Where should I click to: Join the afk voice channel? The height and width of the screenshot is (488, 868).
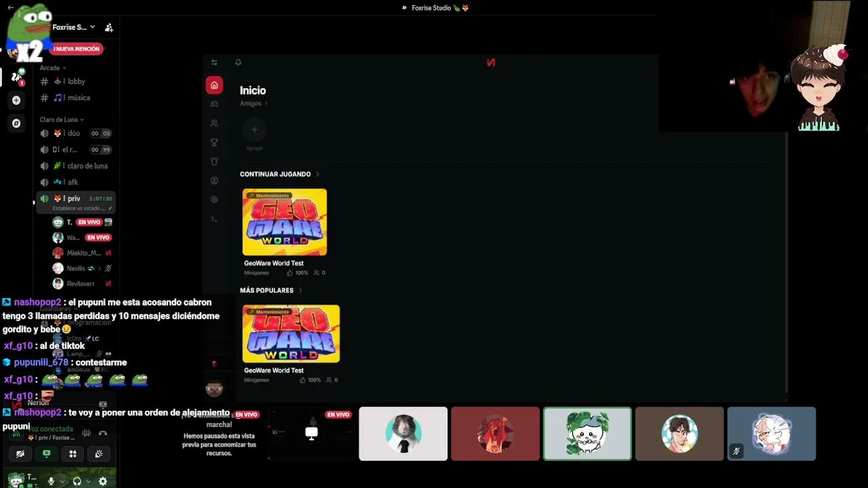[75, 182]
